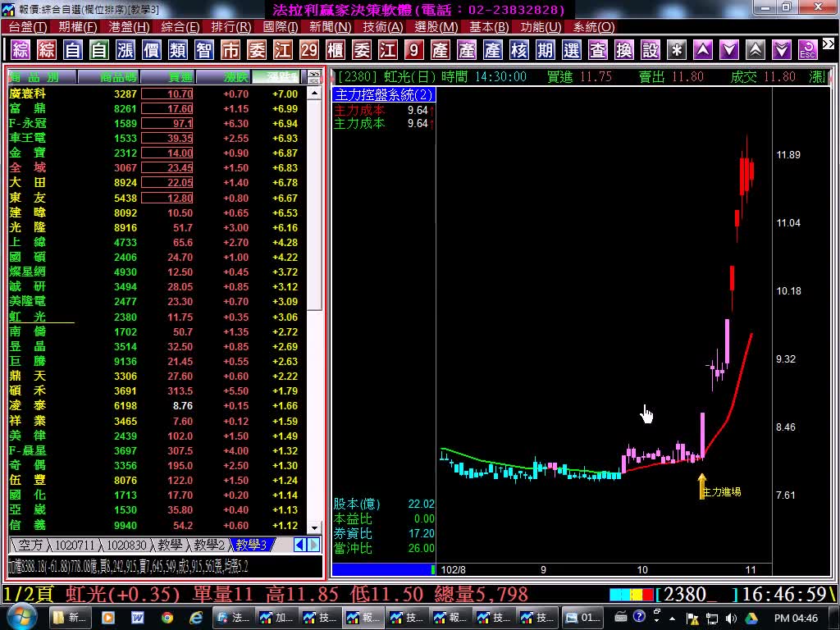
Task: Open settings with the 設 icon
Action: click(x=651, y=50)
